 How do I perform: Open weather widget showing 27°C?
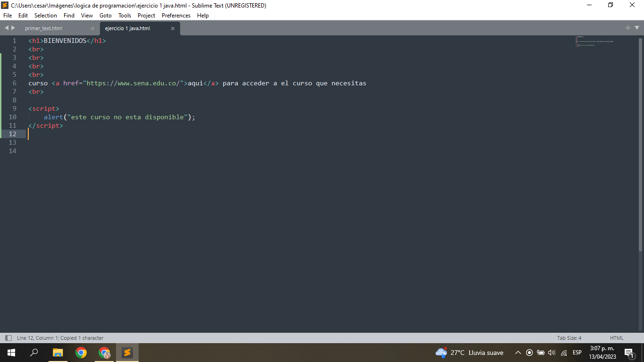pyautogui.click(x=470, y=353)
